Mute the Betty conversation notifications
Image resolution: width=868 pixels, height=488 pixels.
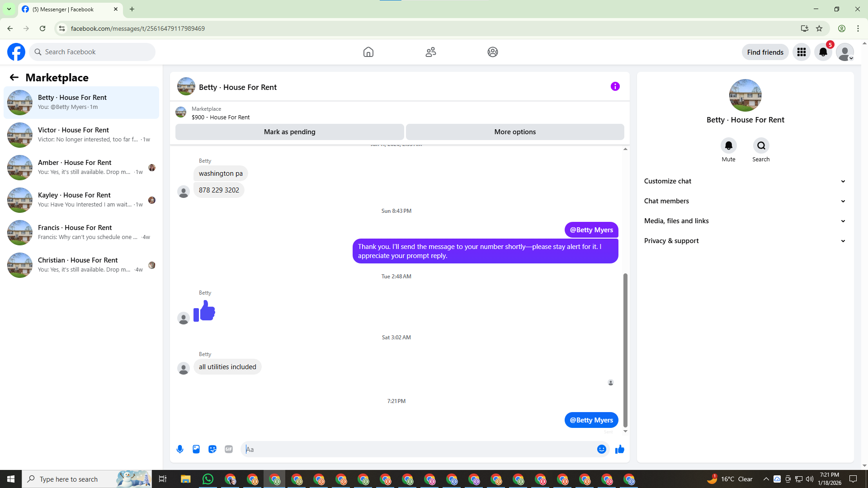coord(728,145)
